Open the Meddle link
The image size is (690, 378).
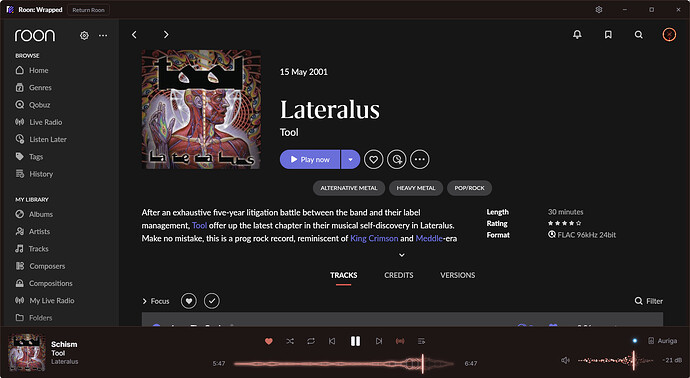(429, 239)
